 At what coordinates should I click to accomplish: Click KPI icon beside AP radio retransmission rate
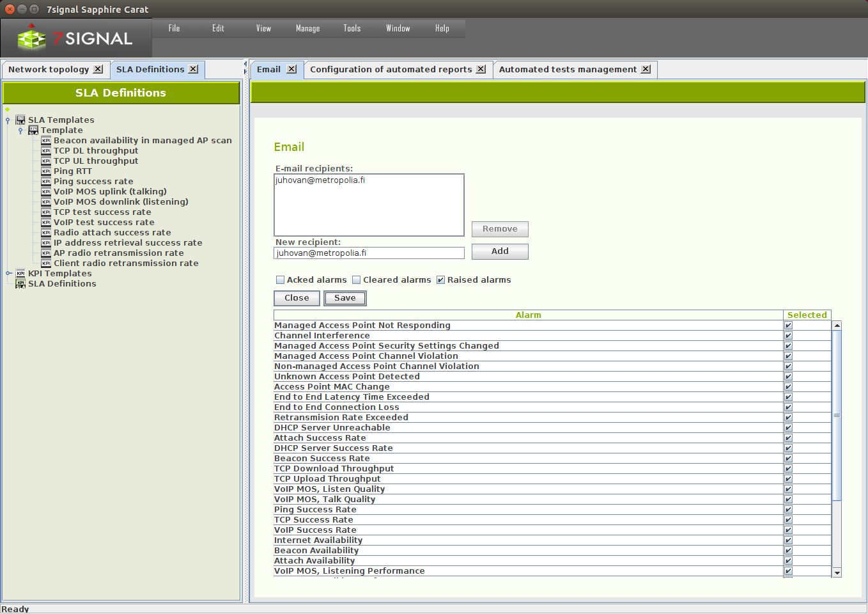coord(46,253)
